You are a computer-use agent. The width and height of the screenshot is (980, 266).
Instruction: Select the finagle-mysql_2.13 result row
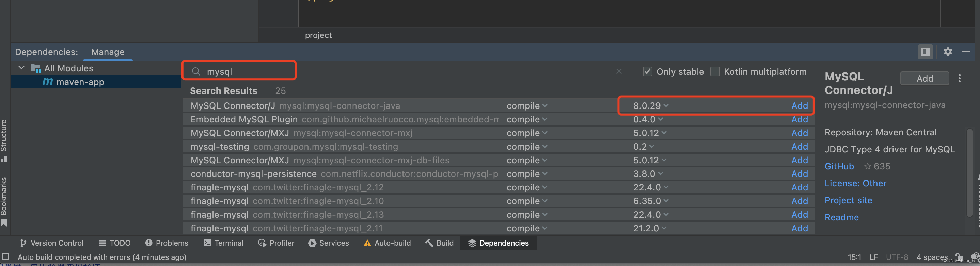click(499, 215)
